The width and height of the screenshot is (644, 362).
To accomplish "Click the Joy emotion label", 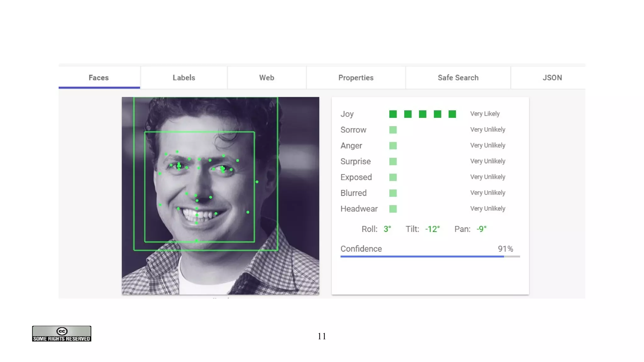I will (347, 114).
